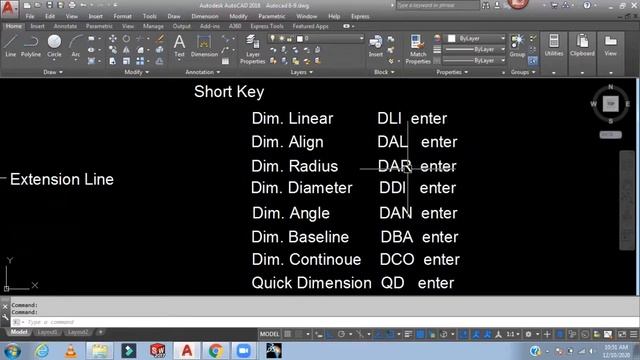Select the Circle tool
The height and width of the screenshot is (360, 640).
[54, 46]
